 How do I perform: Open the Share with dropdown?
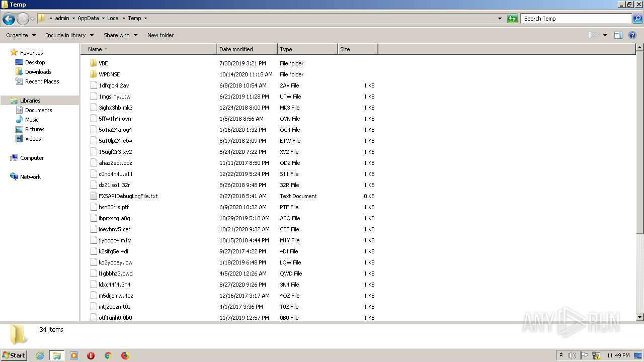[x=120, y=35]
